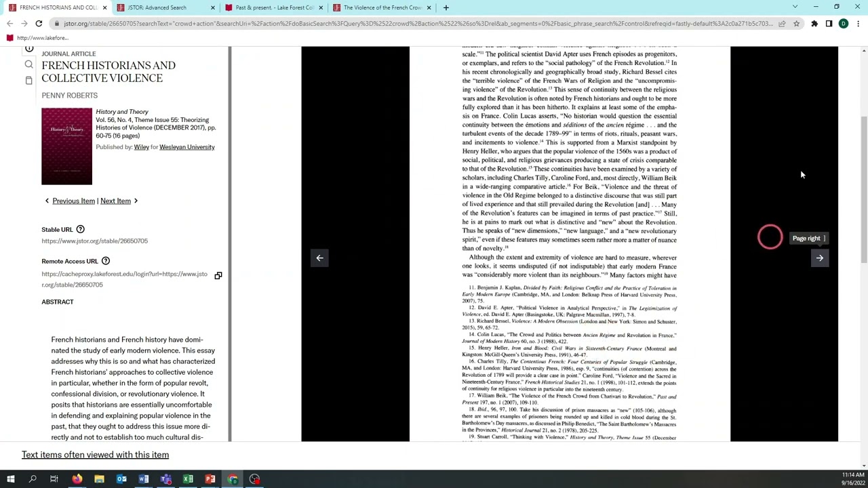868x488 pixels.
Task: Open the Chrome three-dot menu
Action: click(x=858, y=24)
